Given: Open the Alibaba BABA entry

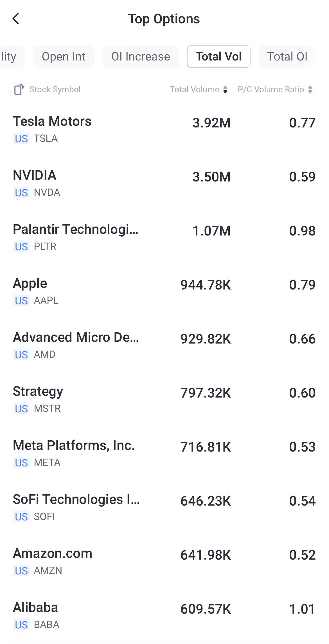Looking at the screenshot, I should tap(164, 616).
